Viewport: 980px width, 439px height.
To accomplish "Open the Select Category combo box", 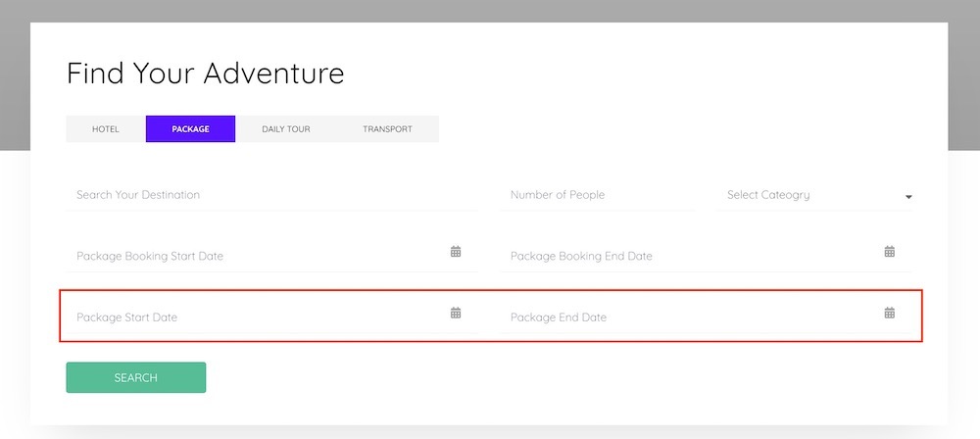I will tap(813, 195).
